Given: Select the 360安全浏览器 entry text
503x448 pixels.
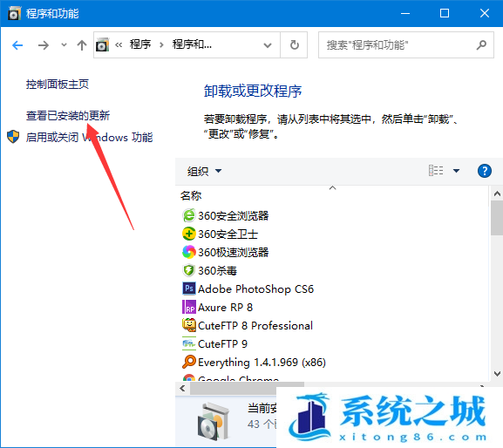Looking at the screenshot, I should pyautogui.click(x=234, y=216).
